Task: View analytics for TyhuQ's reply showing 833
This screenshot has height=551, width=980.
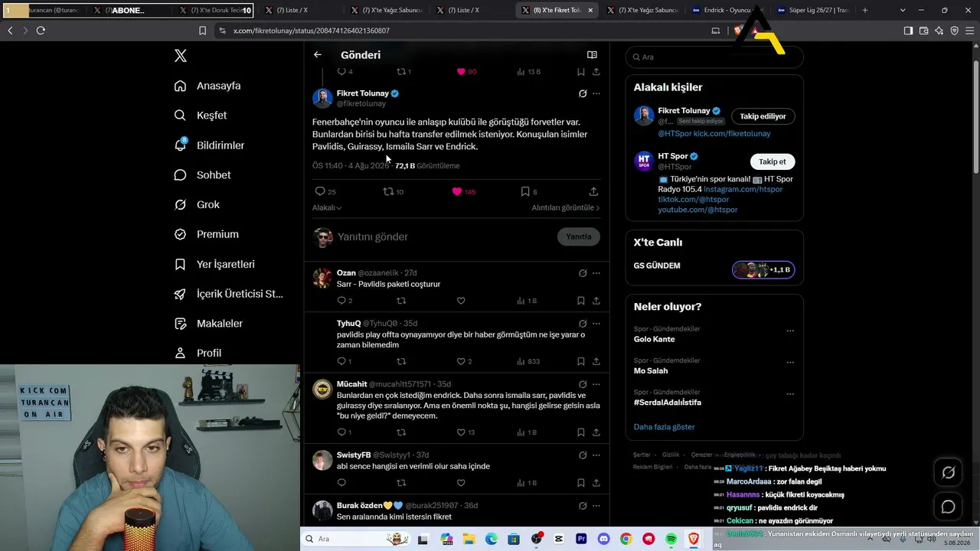Action: 528,361
